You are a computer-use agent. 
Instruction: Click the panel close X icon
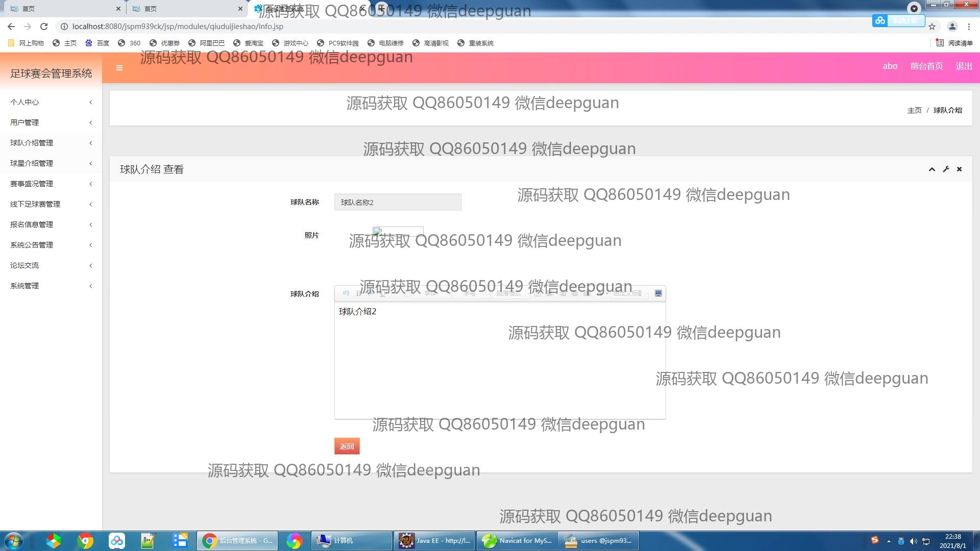pyautogui.click(x=959, y=169)
